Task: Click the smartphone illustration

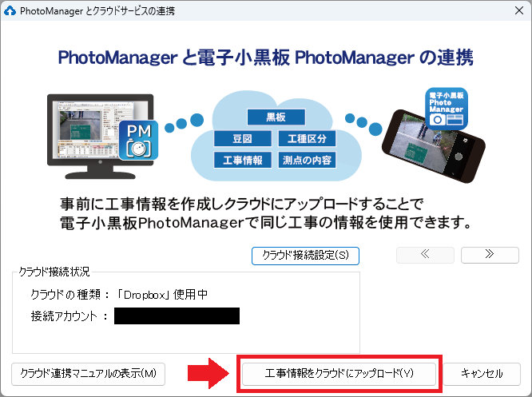Action: [x=434, y=147]
